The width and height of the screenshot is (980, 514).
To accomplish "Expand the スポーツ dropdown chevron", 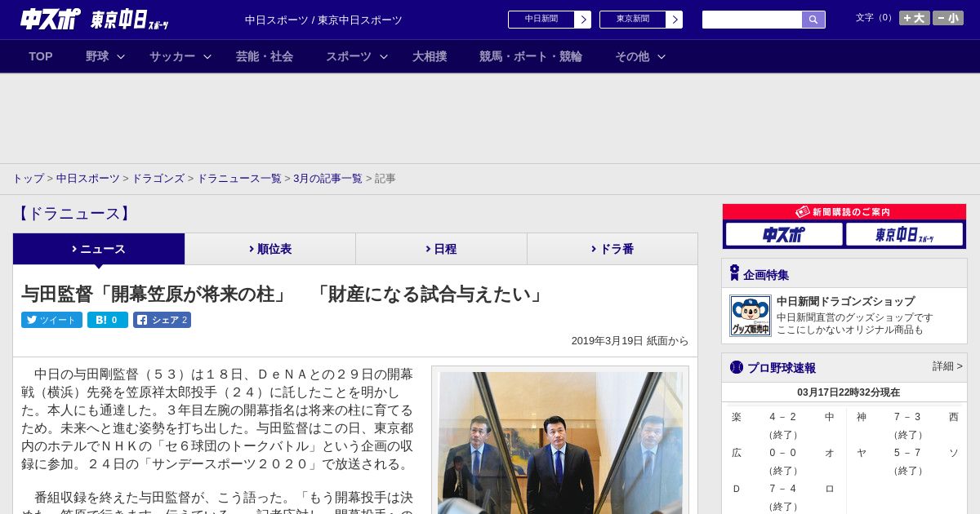I will [384, 56].
